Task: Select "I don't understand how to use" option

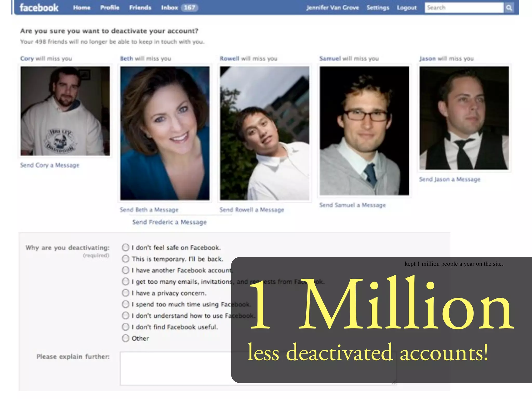Action: click(x=126, y=315)
